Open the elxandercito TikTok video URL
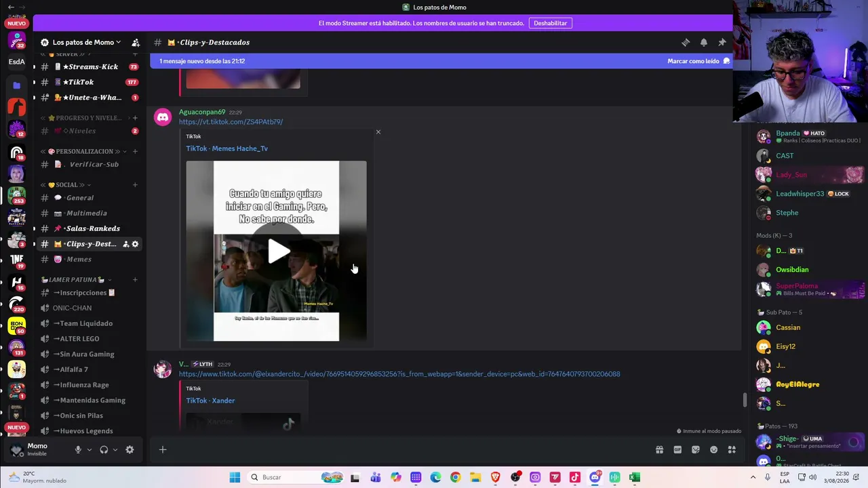The image size is (868, 488). [x=399, y=374]
